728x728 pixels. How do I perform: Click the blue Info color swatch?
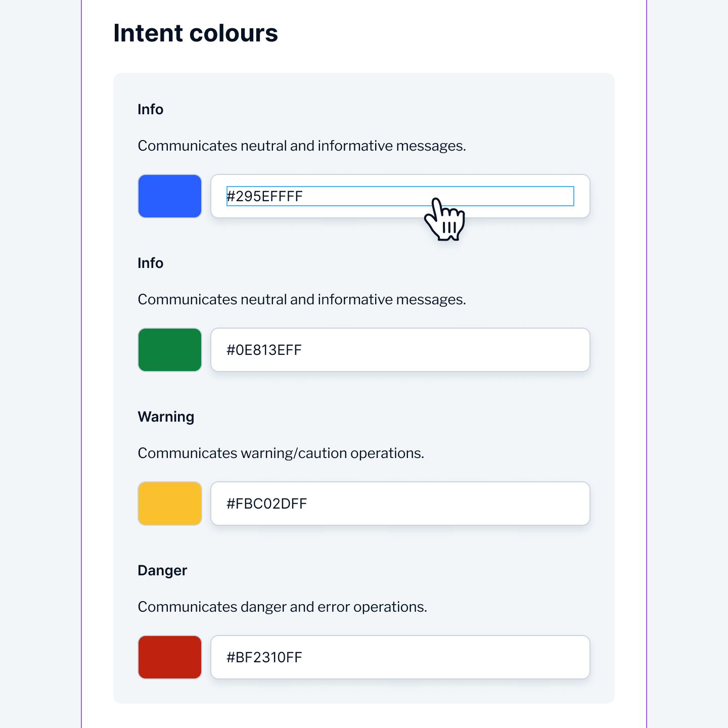[x=169, y=196]
